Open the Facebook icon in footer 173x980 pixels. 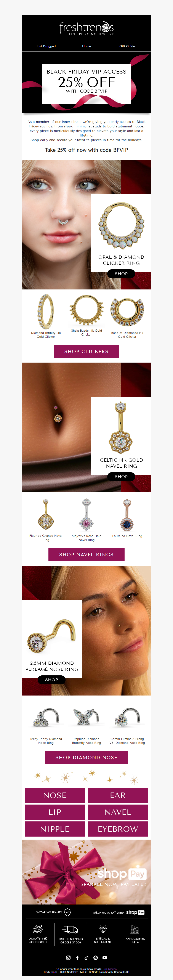click(77, 958)
